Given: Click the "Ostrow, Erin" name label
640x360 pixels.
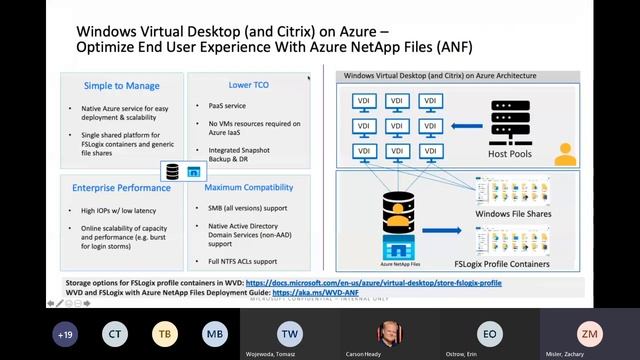Looking at the screenshot, I should coord(461,354).
